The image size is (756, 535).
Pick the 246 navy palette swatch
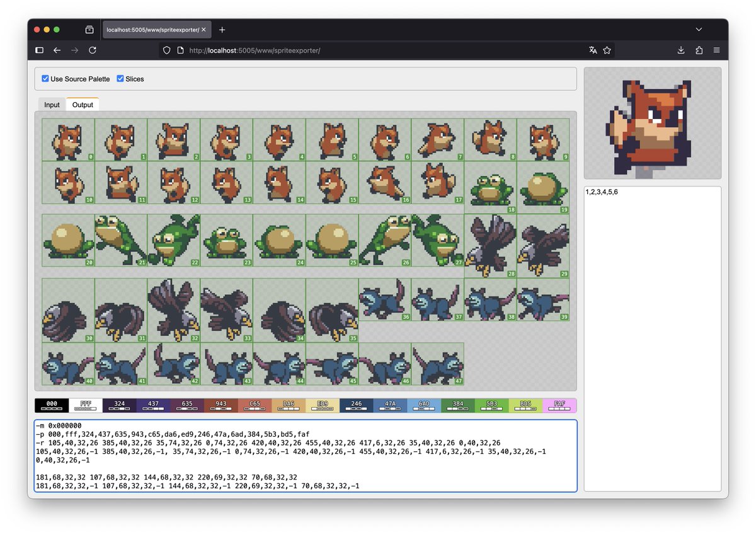(357, 405)
